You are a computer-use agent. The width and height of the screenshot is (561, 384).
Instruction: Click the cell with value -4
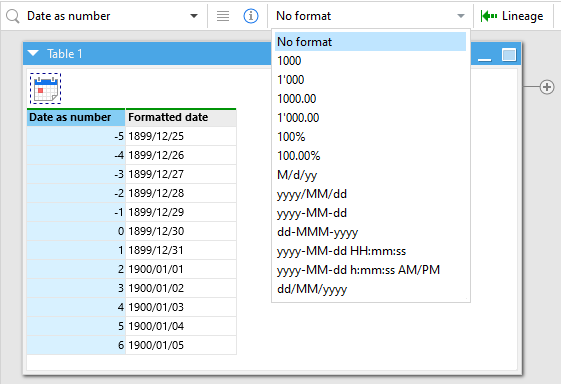(x=76, y=155)
